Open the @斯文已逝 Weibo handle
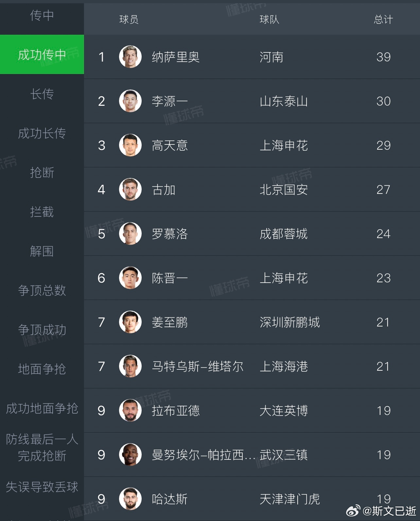This screenshot has height=521, width=420. 389,511
